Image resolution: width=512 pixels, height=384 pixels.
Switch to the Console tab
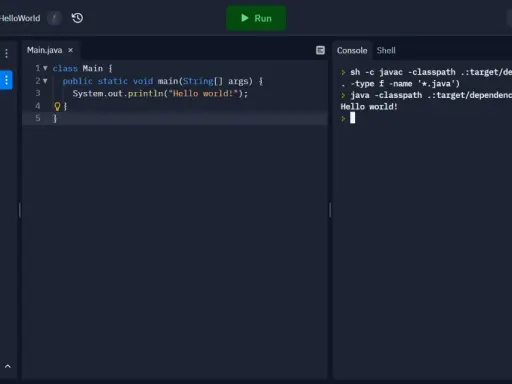tap(352, 51)
